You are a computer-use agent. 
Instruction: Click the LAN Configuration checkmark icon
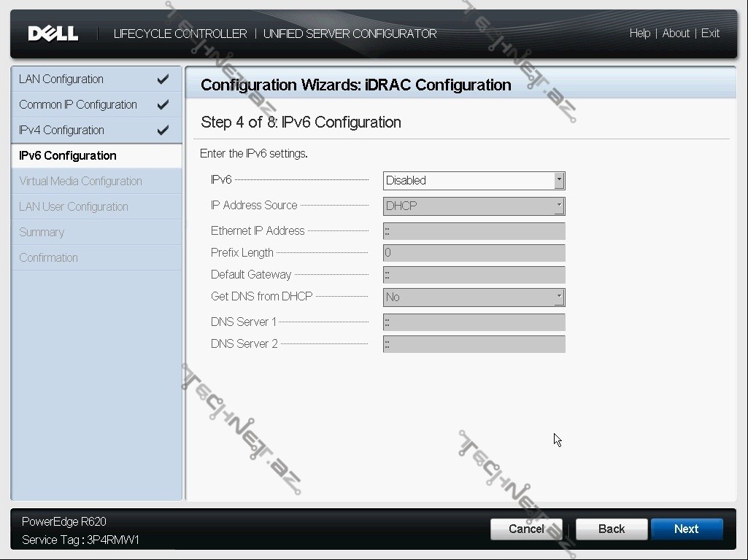[163, 79]
